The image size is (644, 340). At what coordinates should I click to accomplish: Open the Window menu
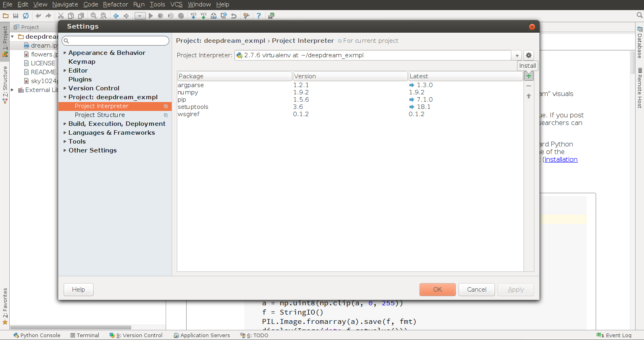click(x=199, y=4)
